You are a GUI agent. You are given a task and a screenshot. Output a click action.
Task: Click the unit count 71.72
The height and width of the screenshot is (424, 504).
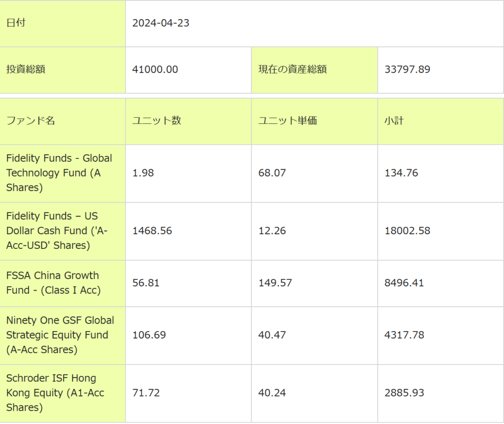[146, 393]
